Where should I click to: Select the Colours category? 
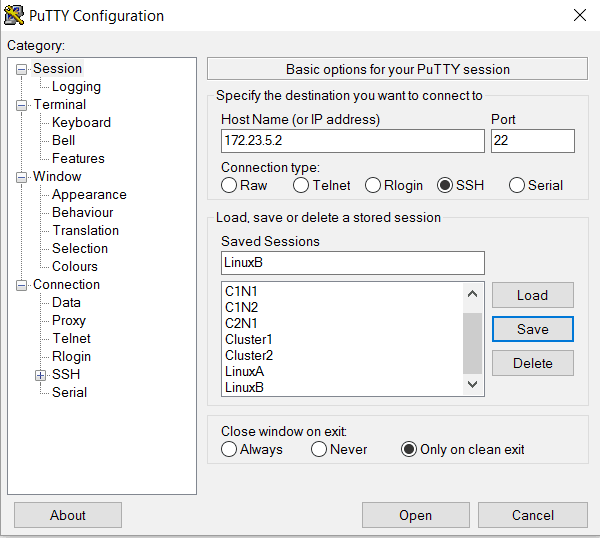pos(75,267)
